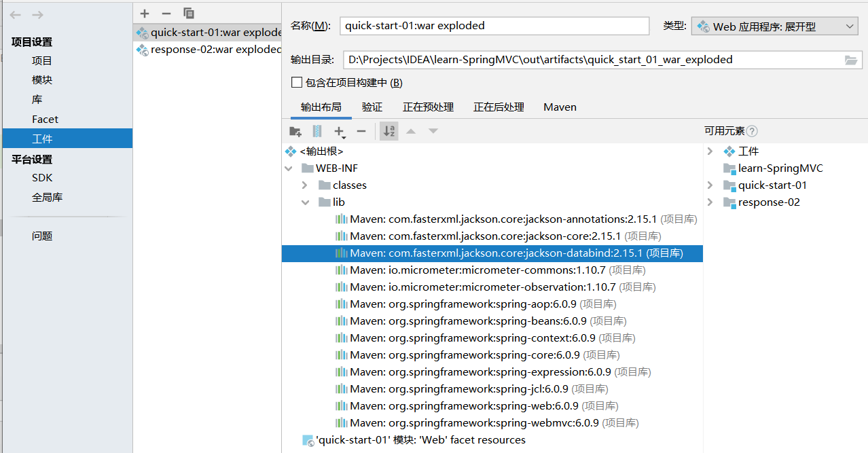This screenshot has height=453, width=868.
Task: Switch to the 验证 tab
Action: coord(372,107)
